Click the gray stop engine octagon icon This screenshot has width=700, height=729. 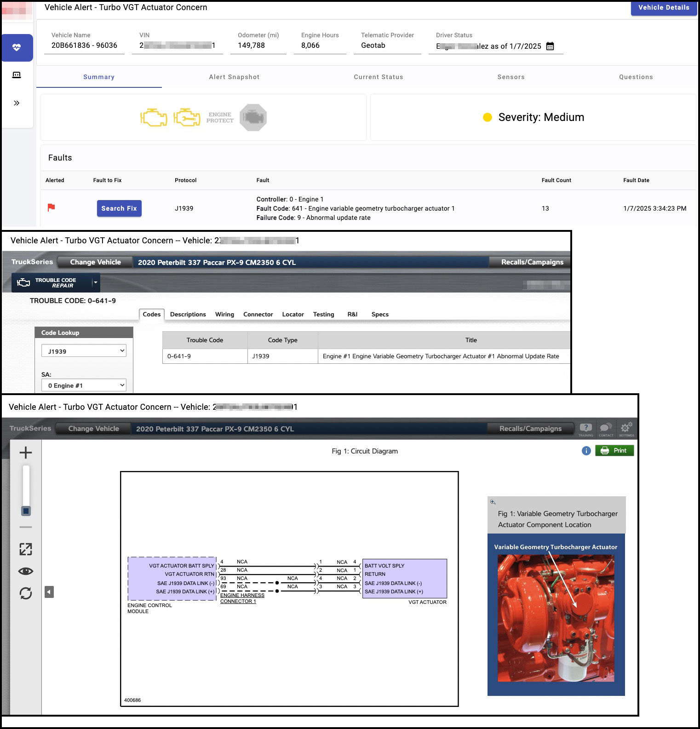pos(253,118)
